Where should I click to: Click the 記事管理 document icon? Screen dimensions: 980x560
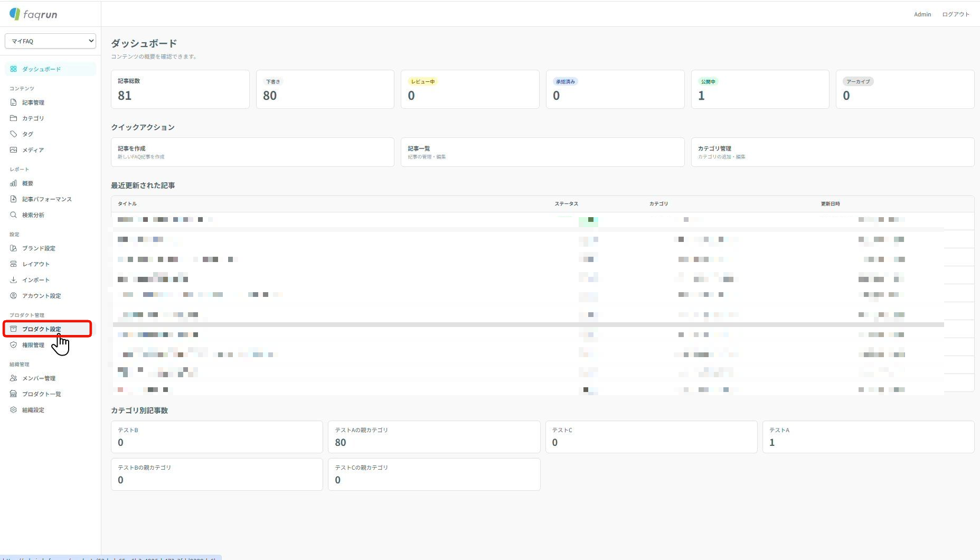point(14,102)
